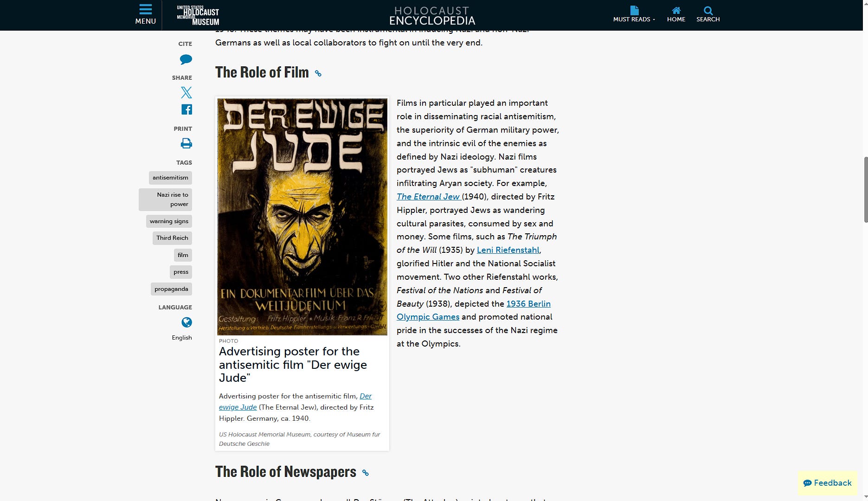Go to HOME via house icon

[676, 14]
